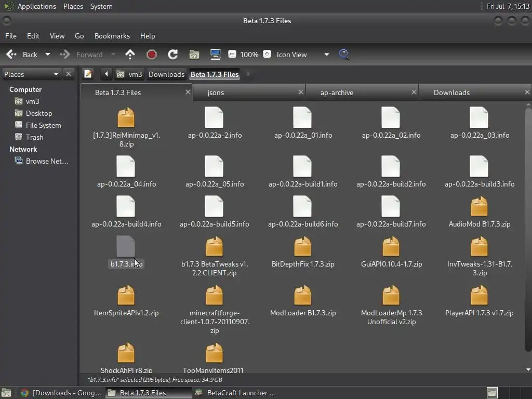Switch to BetaCraft Launcher taskbar window

236,393
